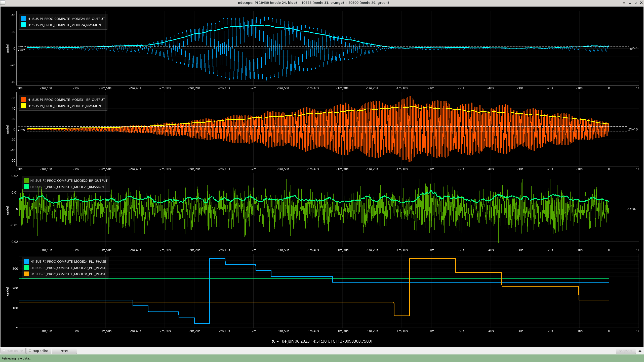The height and width of the screenshot is (362, 644).
Task: Click the MODE24_RMSMON cyan legend icon
Action: click(23, 25)
